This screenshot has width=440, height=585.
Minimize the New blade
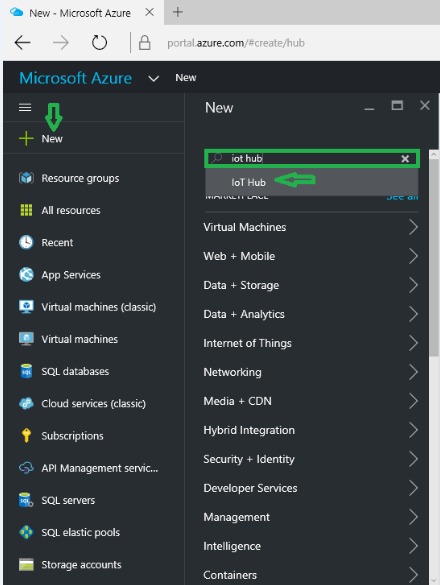[369, 109]
